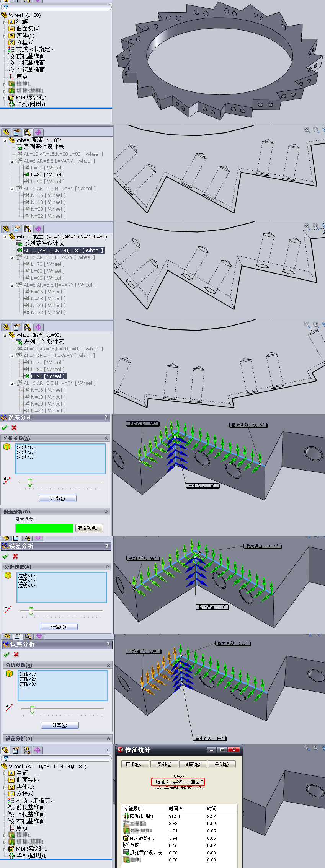Click 计算(C) button beside 平均误差 100° view
The height and width of the screenshot is (868, 325).
coord(60,725)
